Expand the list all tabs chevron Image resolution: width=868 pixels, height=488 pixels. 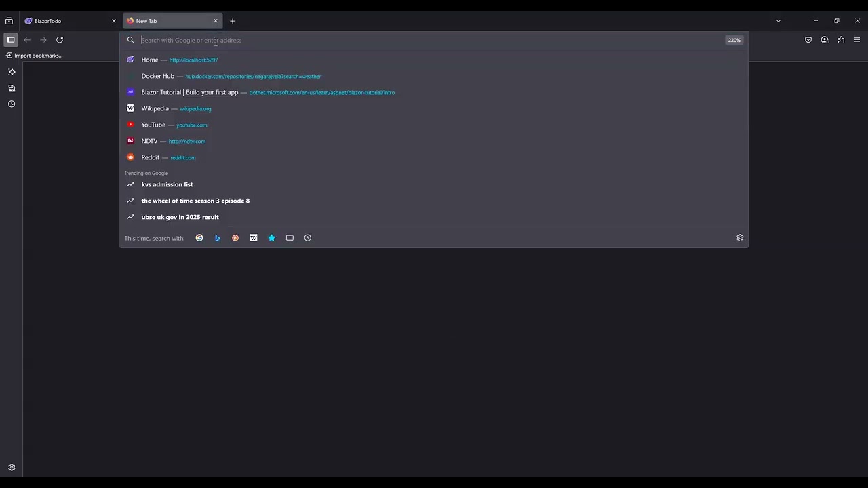pos(778,21)
